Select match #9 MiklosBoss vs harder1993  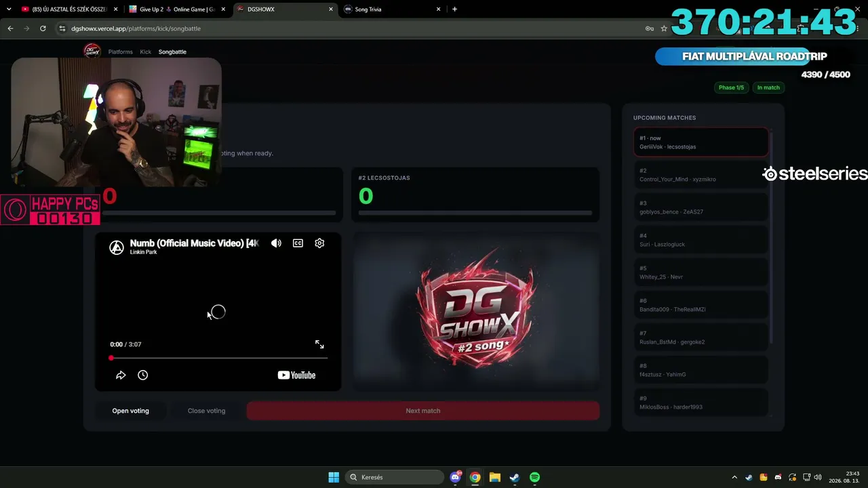(701, 403)
